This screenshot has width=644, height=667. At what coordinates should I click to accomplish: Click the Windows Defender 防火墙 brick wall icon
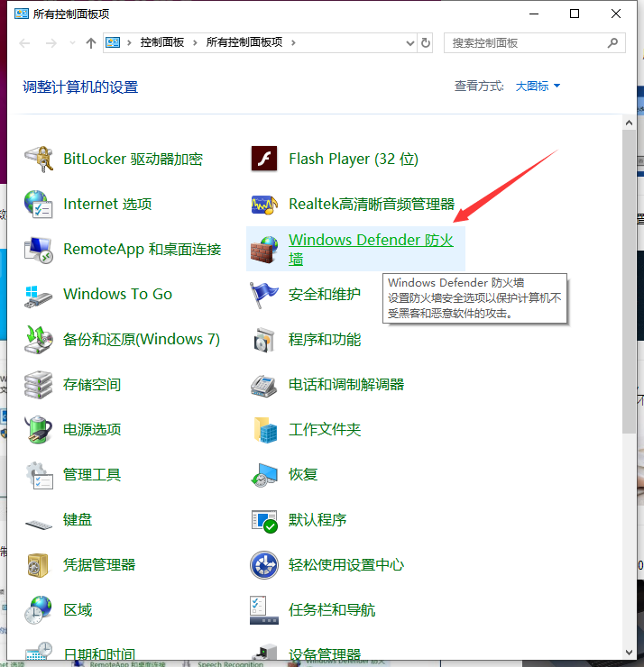[x=263, y=250]
